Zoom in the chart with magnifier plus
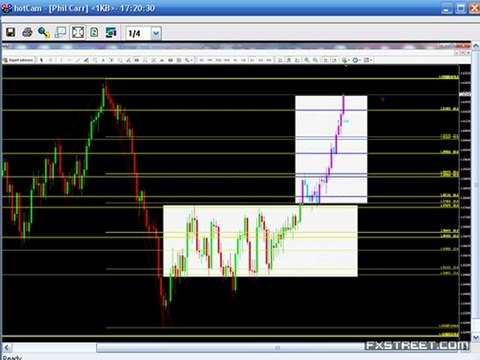Image resolution: width=480 pixels, height=360 pixels. (x=307, y=60)
